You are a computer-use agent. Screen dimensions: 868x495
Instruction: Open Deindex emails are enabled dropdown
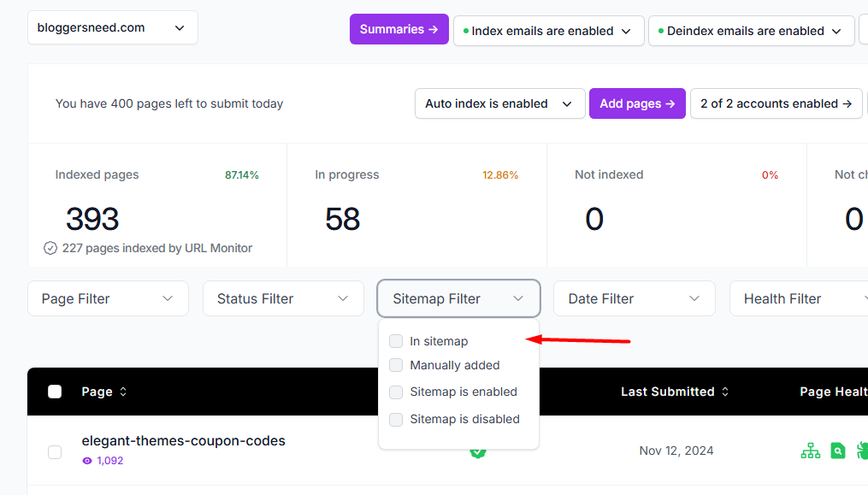(x=751, y=31)
